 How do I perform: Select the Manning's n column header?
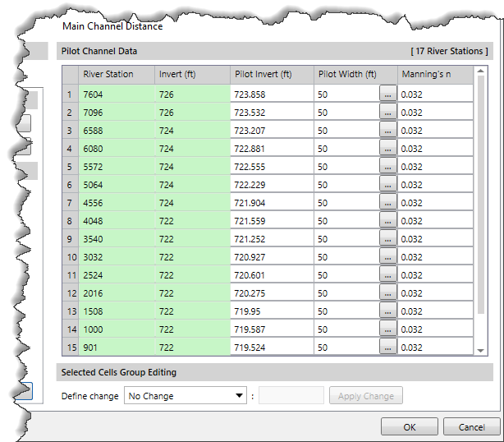[x=435, y=74]
